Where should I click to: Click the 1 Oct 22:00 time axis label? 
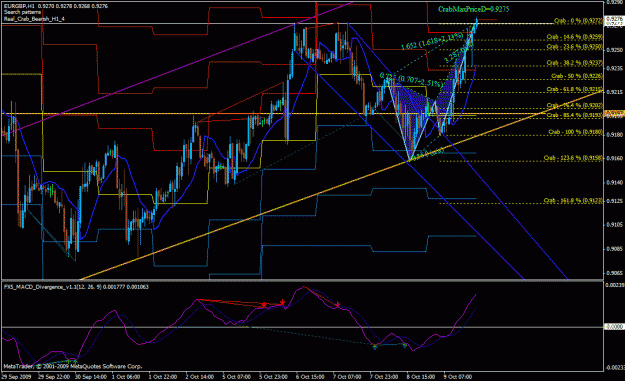click(x=163, y=377)
